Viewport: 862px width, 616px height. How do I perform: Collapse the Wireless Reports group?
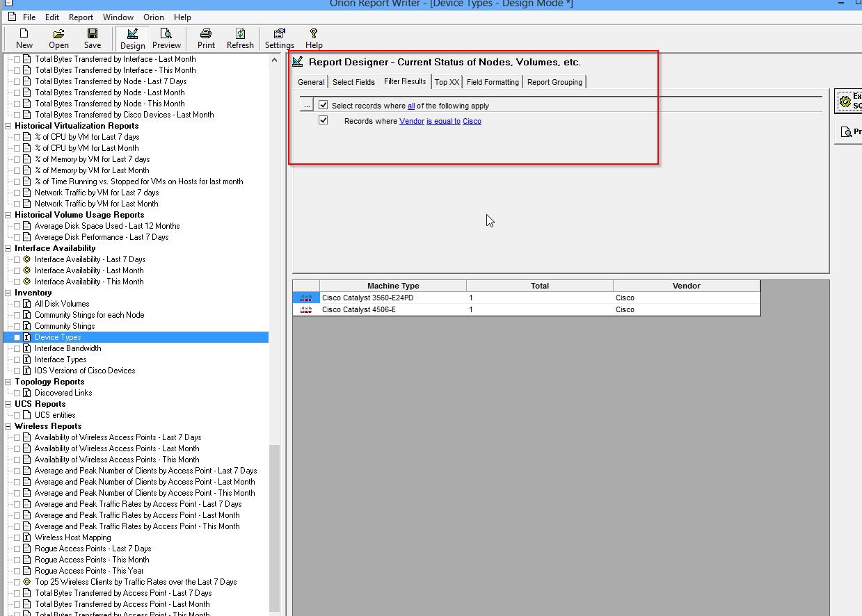coord(8,426)
